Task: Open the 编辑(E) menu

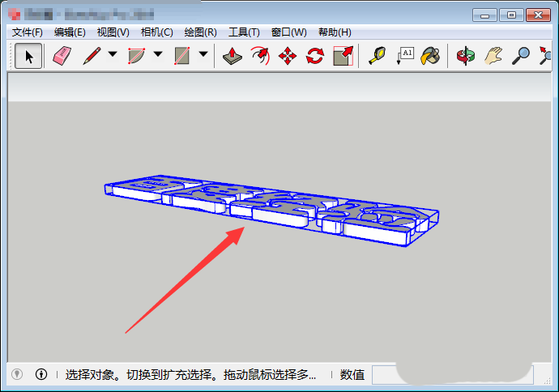Action: pos(70,32)
